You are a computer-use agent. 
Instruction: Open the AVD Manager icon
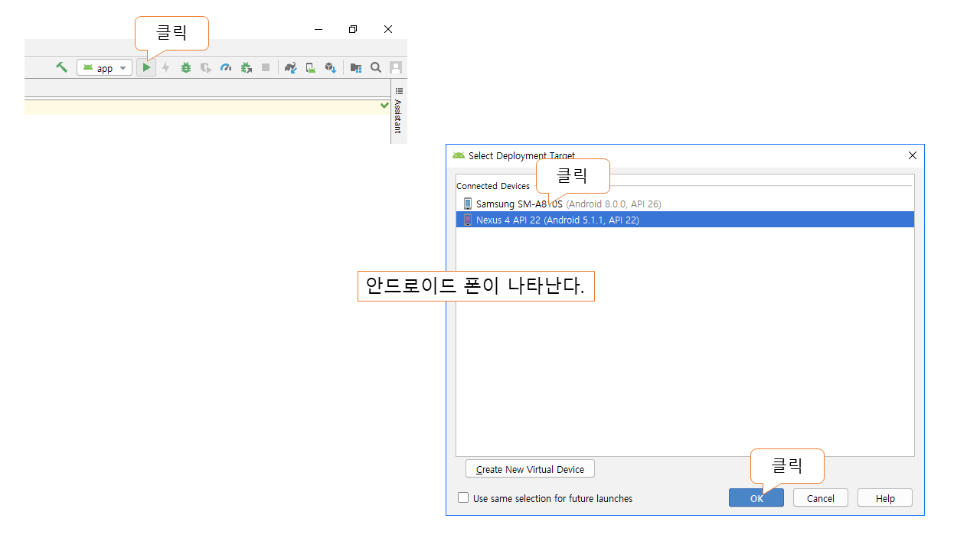[311, 67]
